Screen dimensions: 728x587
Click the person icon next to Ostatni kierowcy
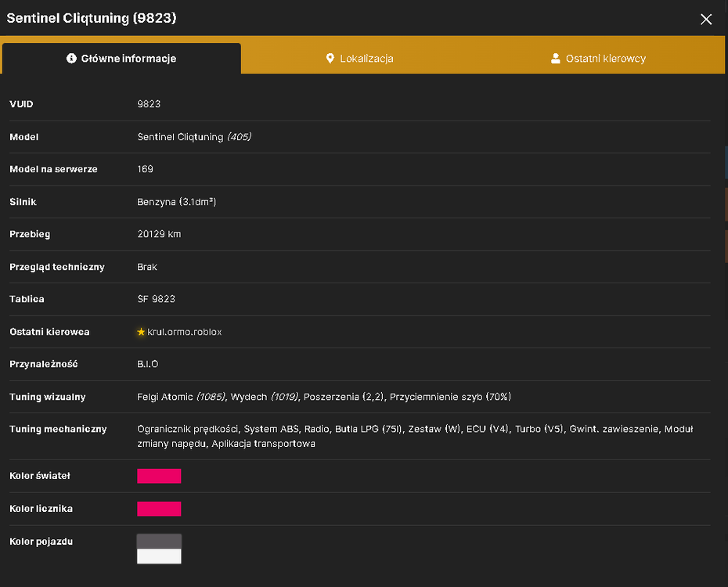pyautogui.click(x=555, y=58)
